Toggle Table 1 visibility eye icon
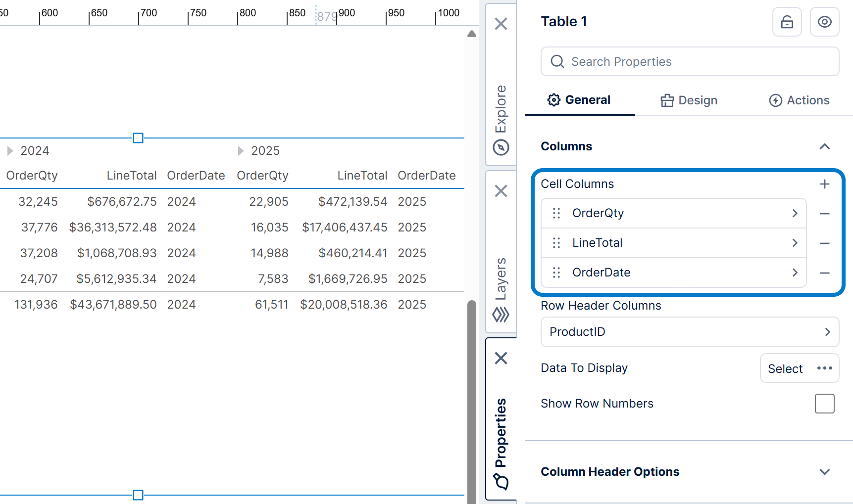Image resolution: width=853 pixels, height=504 pixels. [824, 22]
